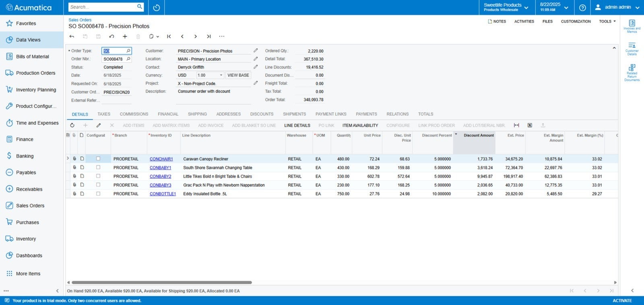The width and height of the screenshot is (644, 305).
Task: Open Sales Orders workspace in sidebar
Action: click(x=31, y=206)
